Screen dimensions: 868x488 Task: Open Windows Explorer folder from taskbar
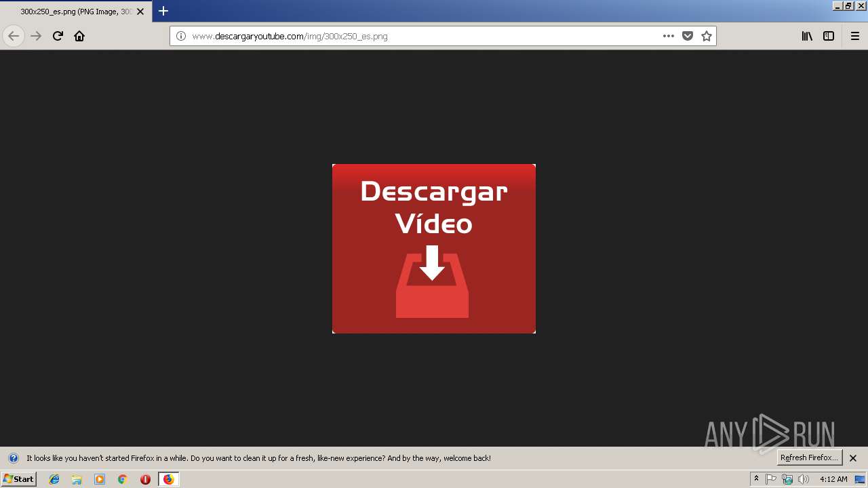[77, 479]
